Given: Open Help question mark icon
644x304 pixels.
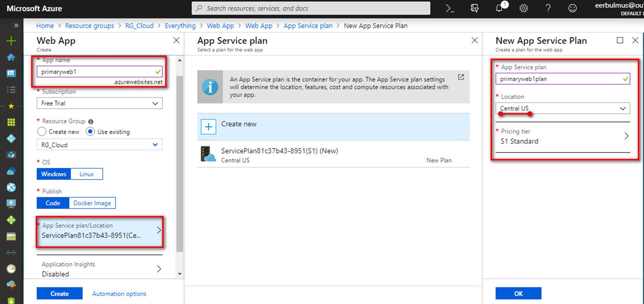Looking at the screenshot, I should 548,8.
